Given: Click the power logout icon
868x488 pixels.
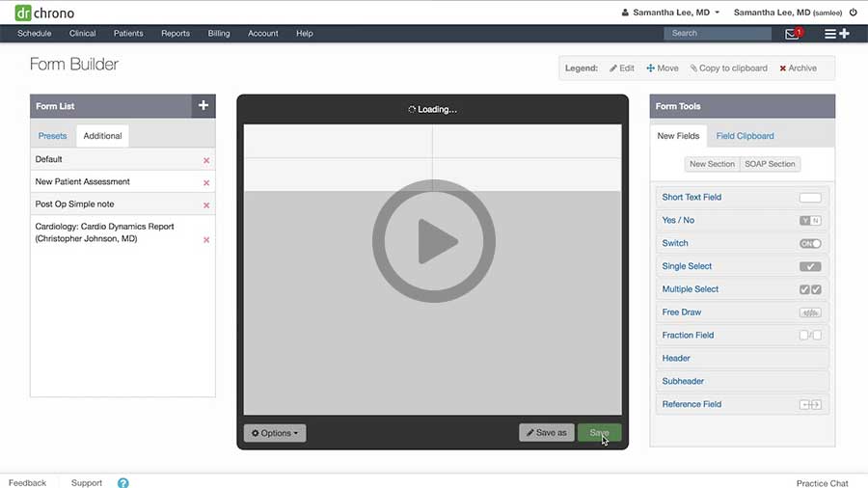Looking at the screenshot, I should click(854, 13).
